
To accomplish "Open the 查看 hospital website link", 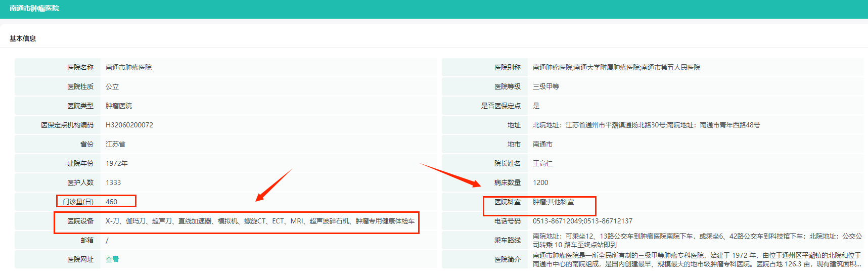I will [112, 259].
